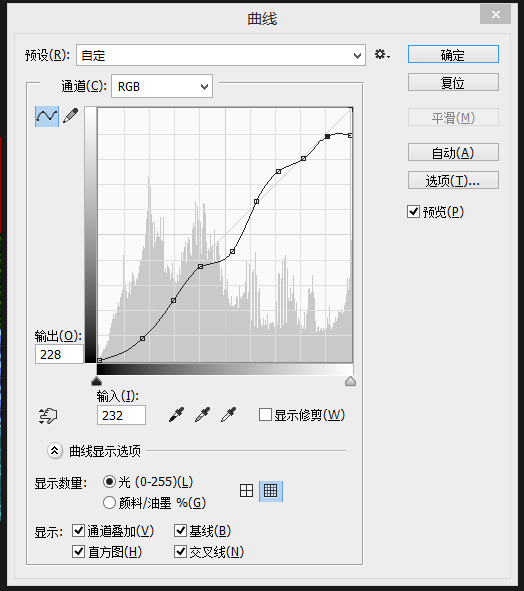The width and height of the screenshot is (524, 591).
Task: Close the Curves dialog
Action: (x=495, y=15)
